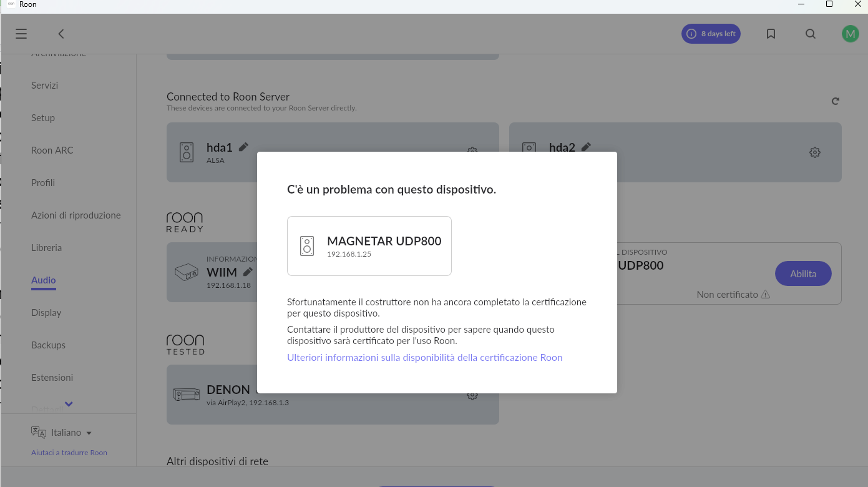Click the "Altri dispositivi di rete" heading

(x=217, y=462)
